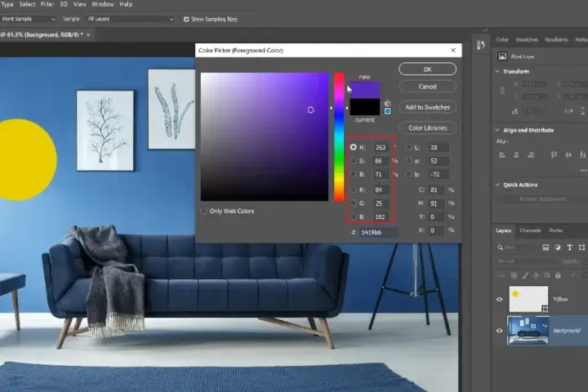
Task: Align right edges icon
Action: click(x=531, y=154)
